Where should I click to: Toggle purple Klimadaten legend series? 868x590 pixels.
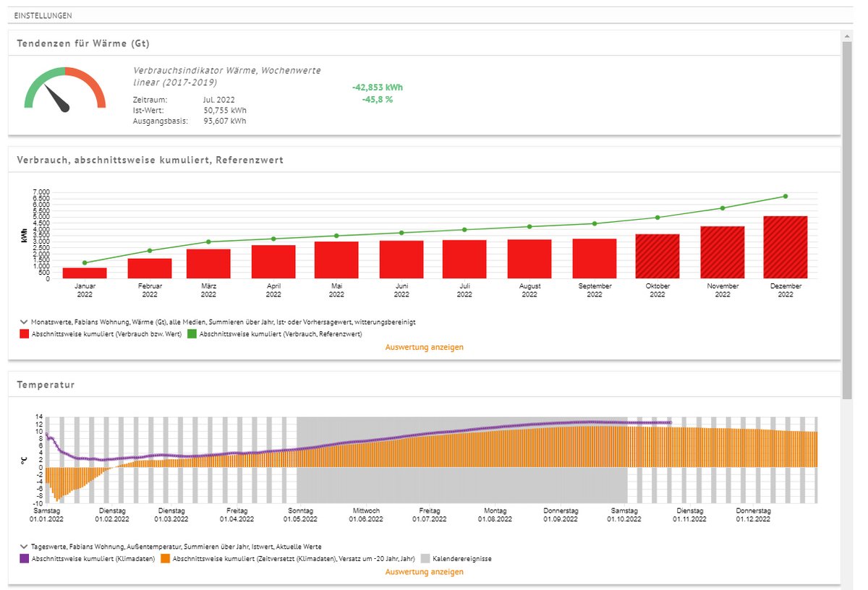click(25, 559)
